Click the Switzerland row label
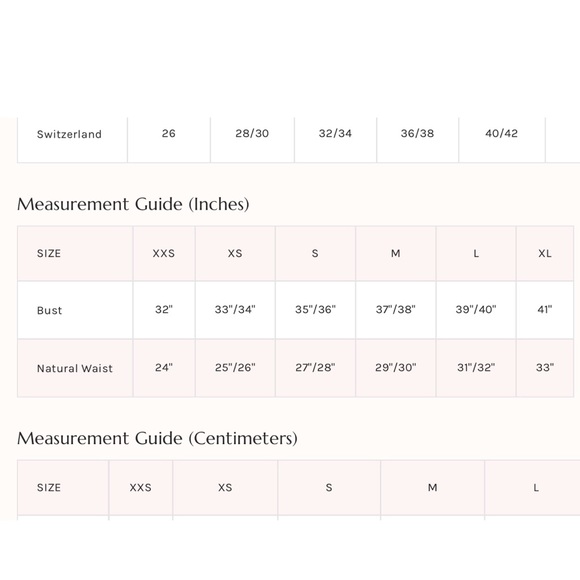Screen dimensions: 580x580 point(69,134)
